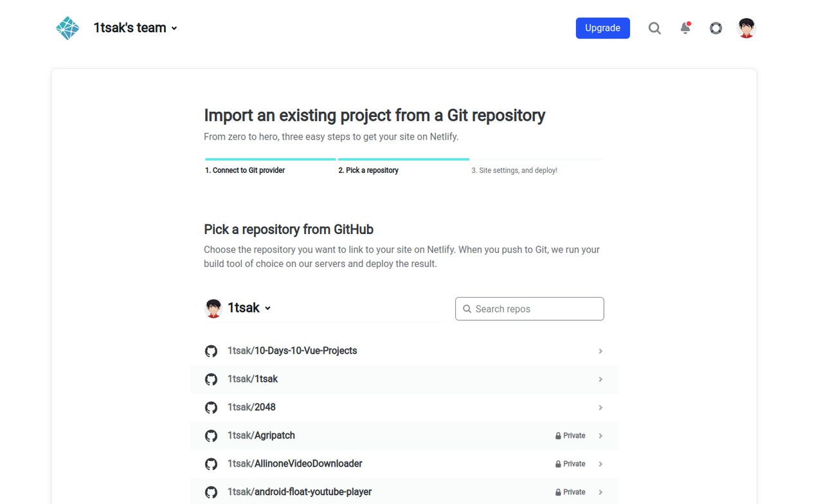This screenshot has height=504, width=823.
Task: Click the 1tsak account avatar above repo list
Action: pyautogui.click(x=213, y=309)
